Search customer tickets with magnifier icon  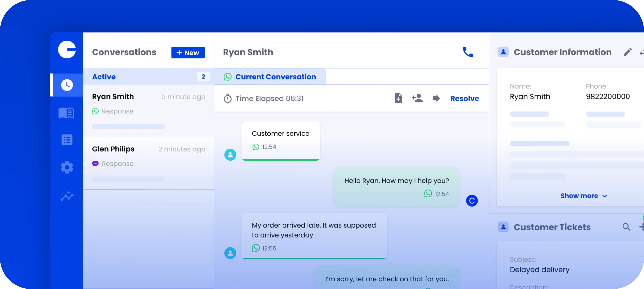tap(626, 227)
